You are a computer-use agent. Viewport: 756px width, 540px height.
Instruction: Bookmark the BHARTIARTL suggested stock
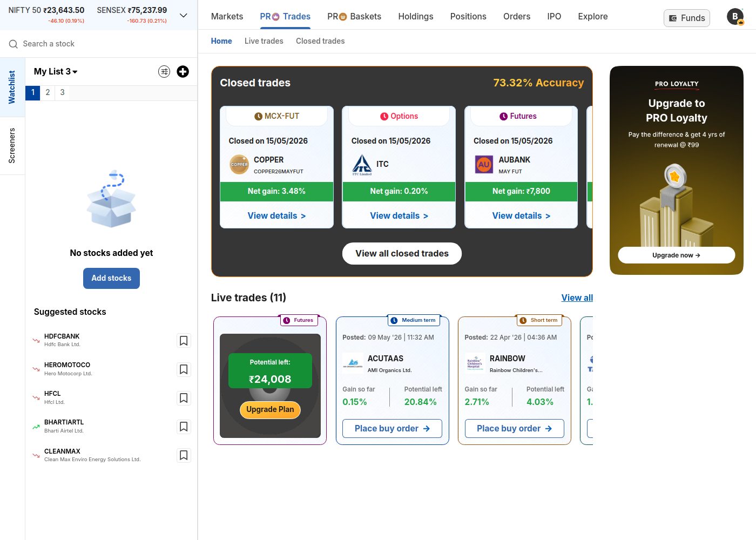tap(184, 427)
